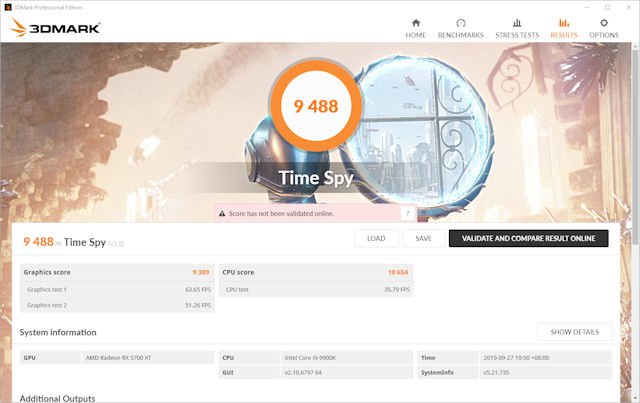Click the warning triangle icon in validation notice
The height and width of the screenshot is (403, 640).
(x=222, y=213)
